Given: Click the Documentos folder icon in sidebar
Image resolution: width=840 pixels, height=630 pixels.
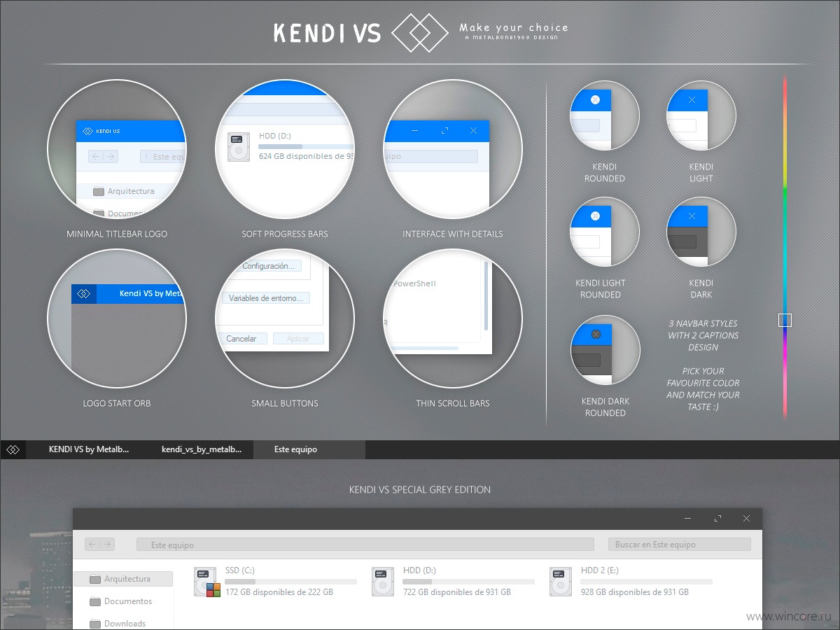Looking at the screenshot, I should point(96,601).
